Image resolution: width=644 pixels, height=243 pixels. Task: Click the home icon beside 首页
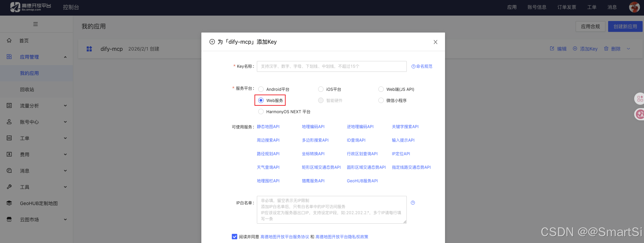tap(9, 40)
